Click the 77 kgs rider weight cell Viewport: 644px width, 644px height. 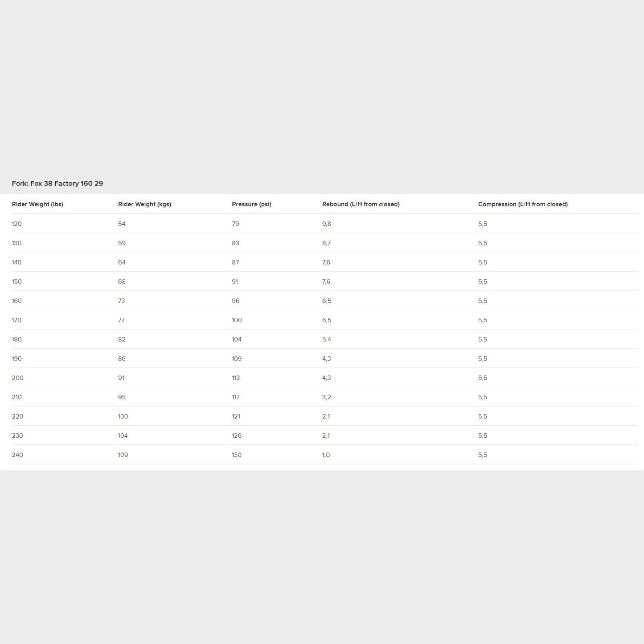click(122, 320)
